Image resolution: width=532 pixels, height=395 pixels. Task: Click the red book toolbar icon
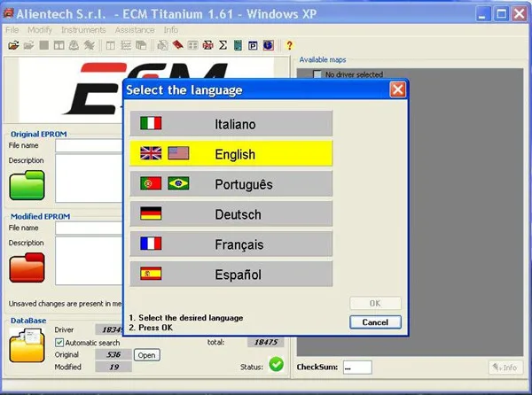pyautogui.click(x=177, y=45)
